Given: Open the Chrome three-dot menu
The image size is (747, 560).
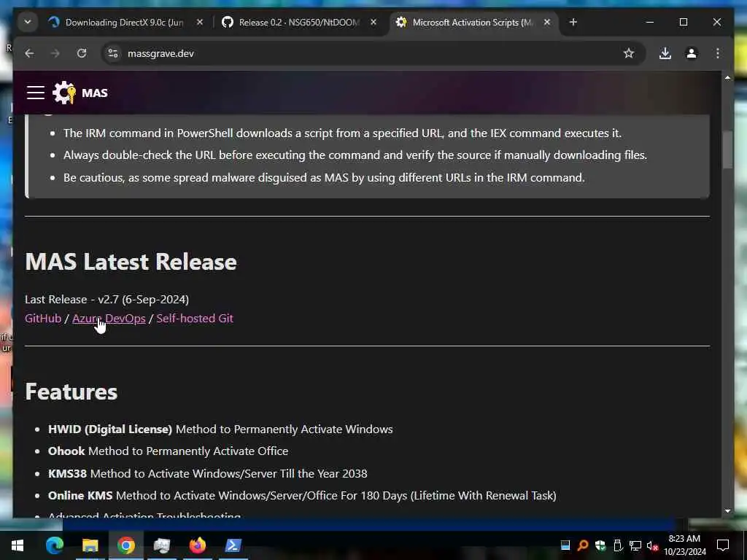Looking at the screenshot, I should 718,53.
